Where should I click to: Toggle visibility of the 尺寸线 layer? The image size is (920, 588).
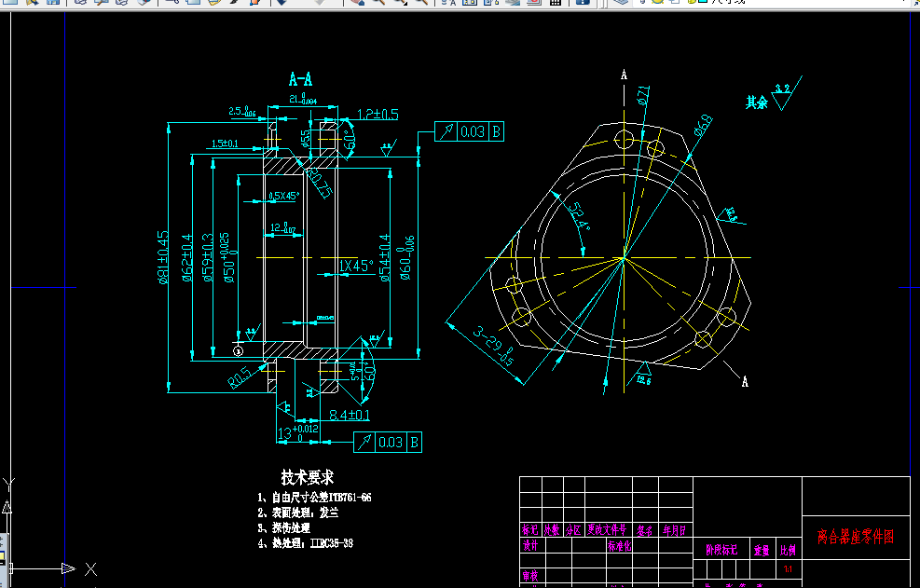[x=642, y=4]
